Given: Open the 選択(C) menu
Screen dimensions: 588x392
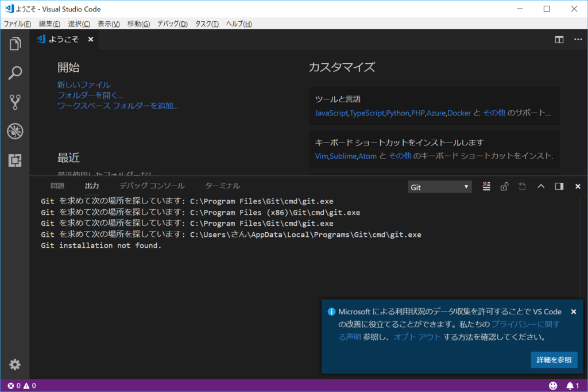Looking at the screenshot, I should click(x=79, y=24).
